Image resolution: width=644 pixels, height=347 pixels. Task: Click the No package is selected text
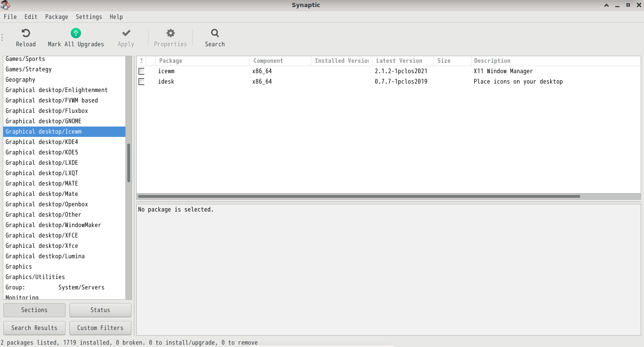tap(176, 210)
